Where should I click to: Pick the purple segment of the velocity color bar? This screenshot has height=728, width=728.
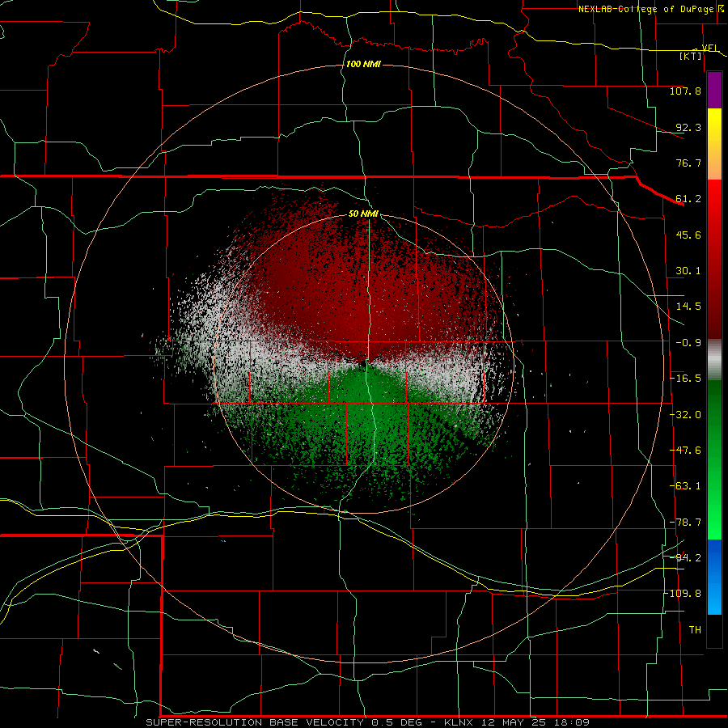click(714, 90)
